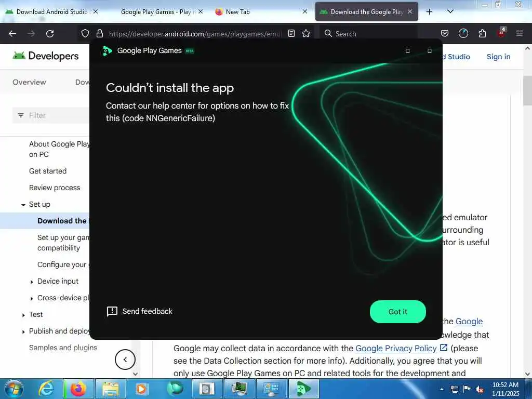The width and height of the screenshot is (532, 399).
Task: Close the New Tab tab
Action: click(305, 11)
